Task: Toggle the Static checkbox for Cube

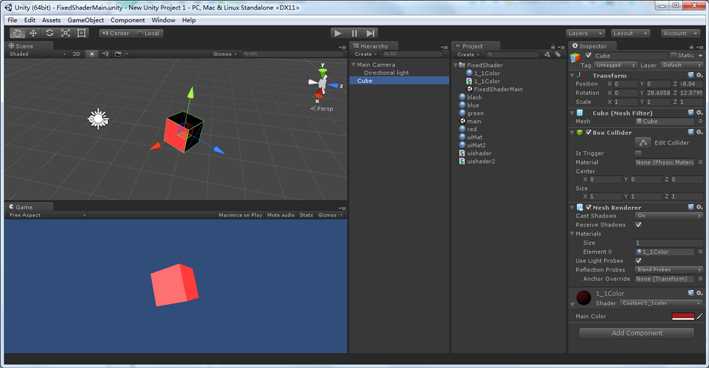Action: [x=673, y=55]
